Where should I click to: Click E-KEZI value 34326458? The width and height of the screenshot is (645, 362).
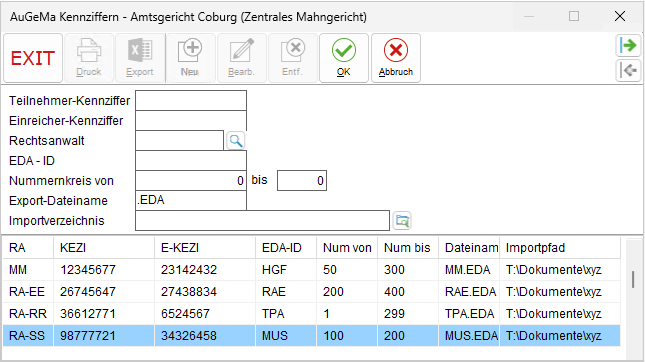pyautogui.click(x=189, y=336)
